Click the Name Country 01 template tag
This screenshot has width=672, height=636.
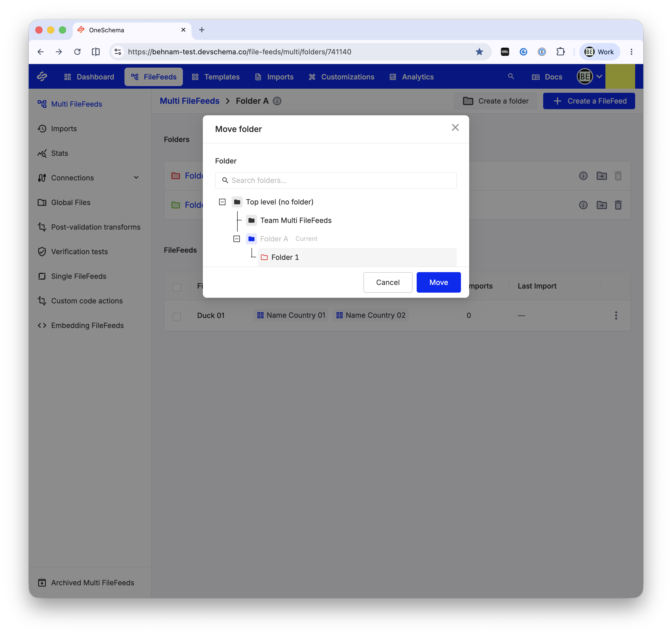coord(291,315)
